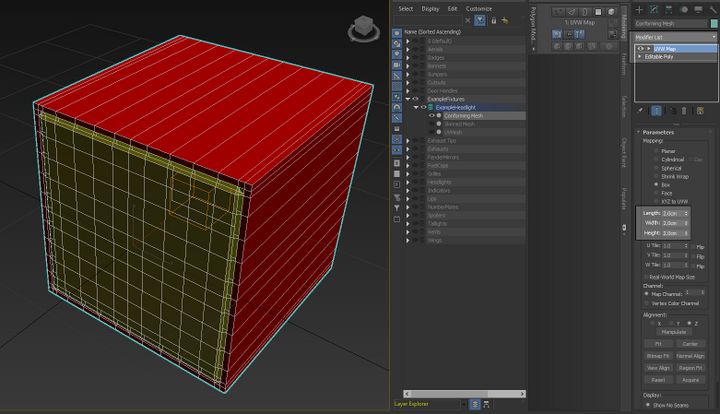Open the Edit menu in explorer
Screen dimensions: 720x414
(452, 9)
